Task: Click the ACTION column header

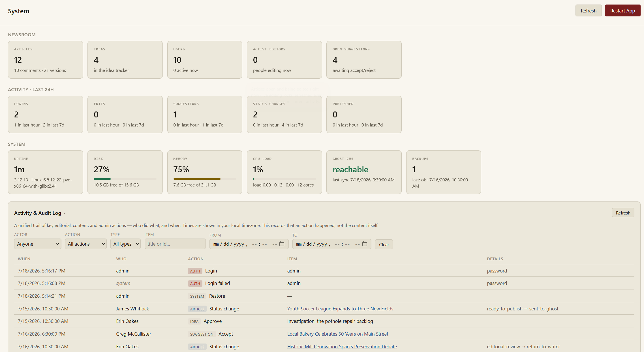Action: [x=196, y=259]
